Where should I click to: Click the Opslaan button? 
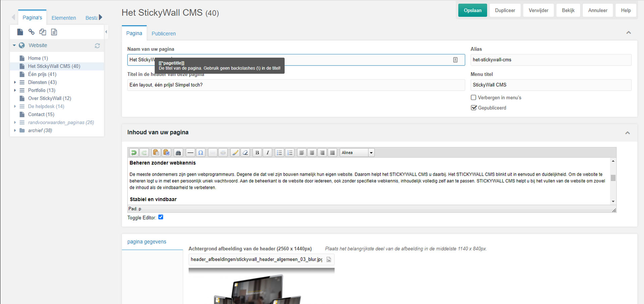tap(472, 10)
